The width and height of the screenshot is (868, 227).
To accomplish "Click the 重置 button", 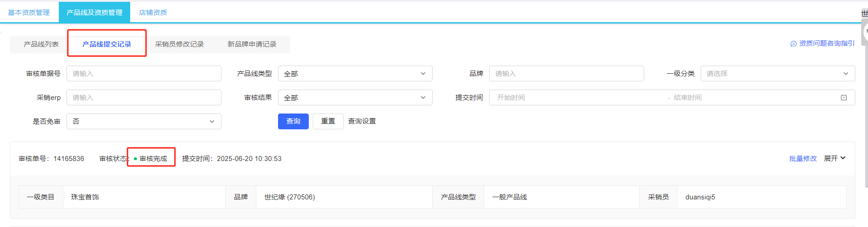I will pos(328,121).
